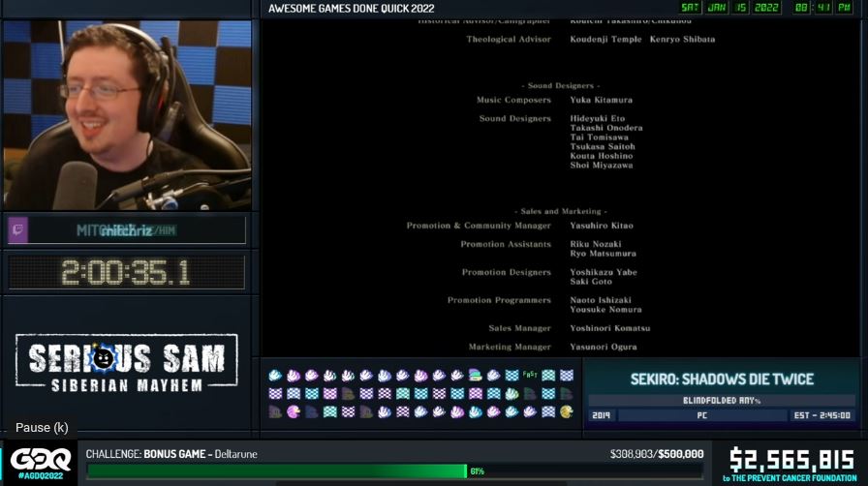Click the pink Pac-Man icon in emote grid
868x486 pixels.
coord(294,411)
